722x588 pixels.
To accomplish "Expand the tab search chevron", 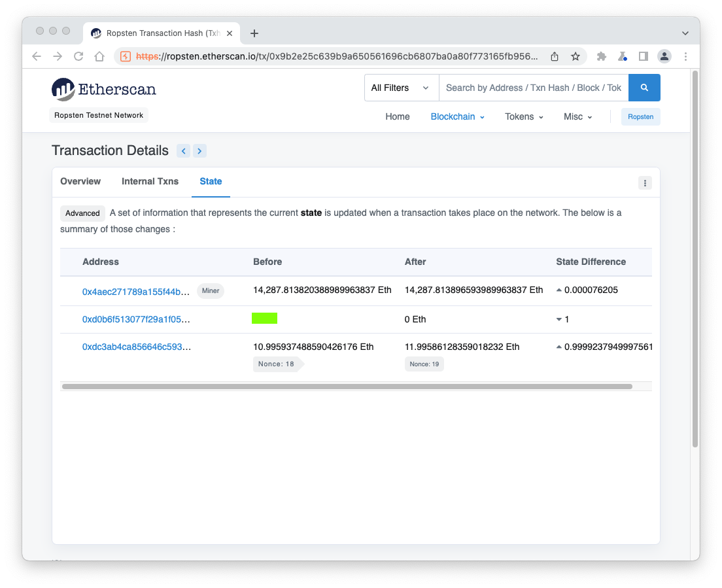I will pos(685,33).
